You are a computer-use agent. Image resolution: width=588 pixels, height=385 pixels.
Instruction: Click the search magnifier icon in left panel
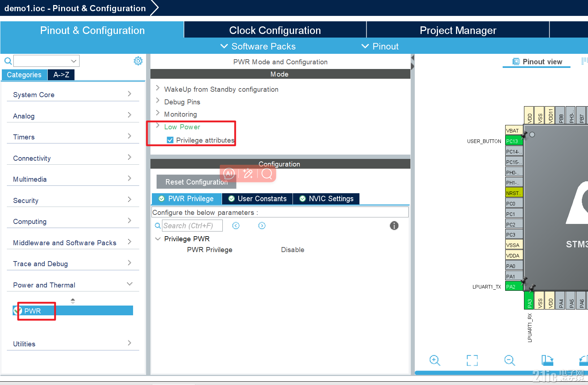(x=8, y=61)
